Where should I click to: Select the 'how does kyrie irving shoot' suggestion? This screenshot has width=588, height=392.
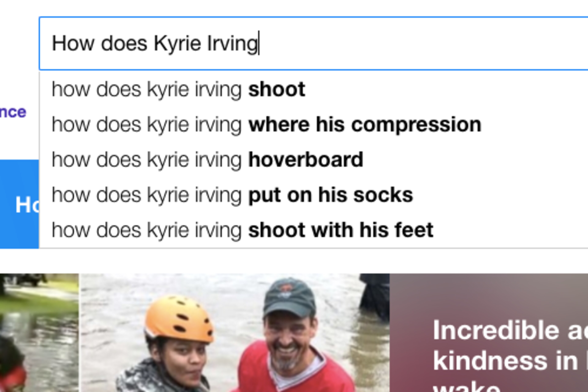pos(313,89)
